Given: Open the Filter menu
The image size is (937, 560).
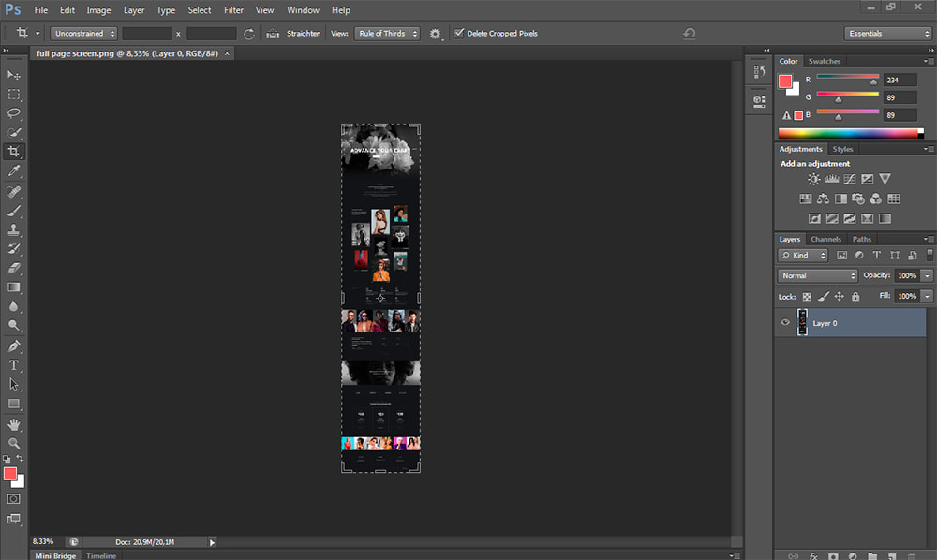Looking at the screenshot, I should (233, 10).
